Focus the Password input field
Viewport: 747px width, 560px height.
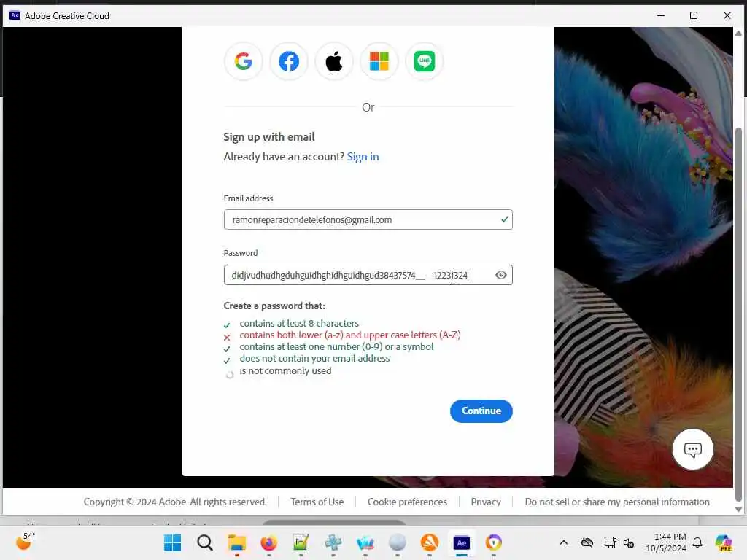pyautogui.click(x=368, y=275)
